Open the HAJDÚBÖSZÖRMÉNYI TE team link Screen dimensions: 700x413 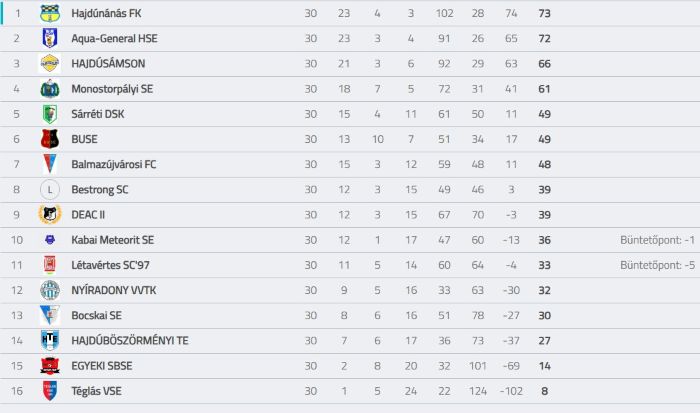tap(130, 341)
